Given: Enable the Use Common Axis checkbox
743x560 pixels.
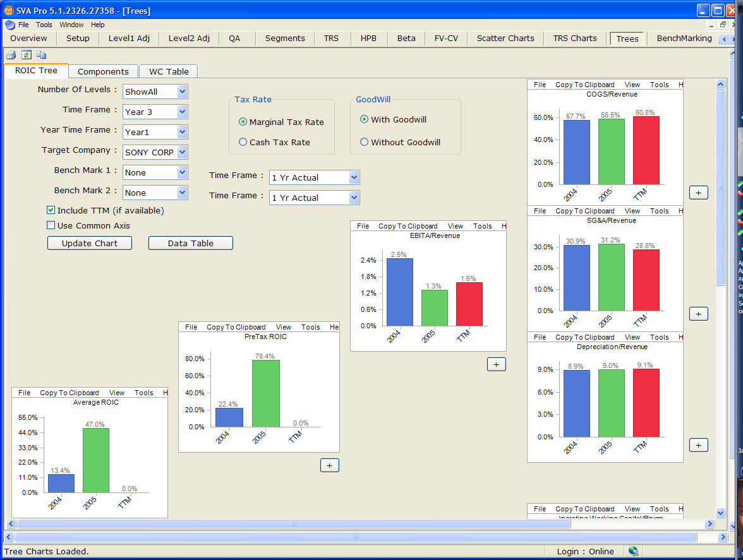Looking at the screenshot, I should pos(51,225).
